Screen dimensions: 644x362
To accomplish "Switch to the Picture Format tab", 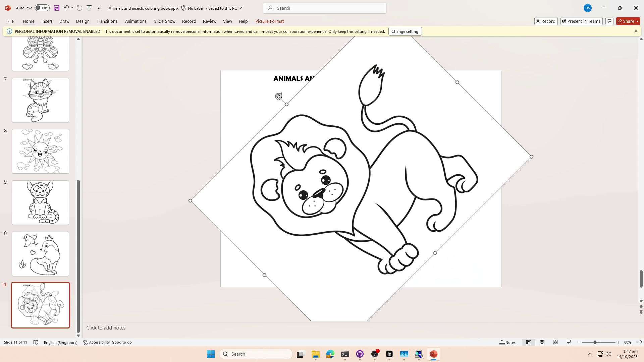I will point(269,21).
